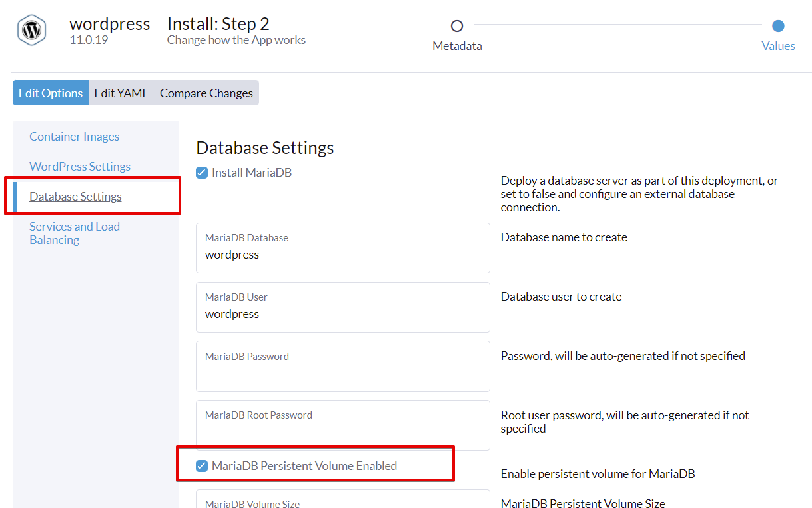The width and height of the screenshot is (812, 508).
Task: Open the Container Images section
Action: coord(75,137)
